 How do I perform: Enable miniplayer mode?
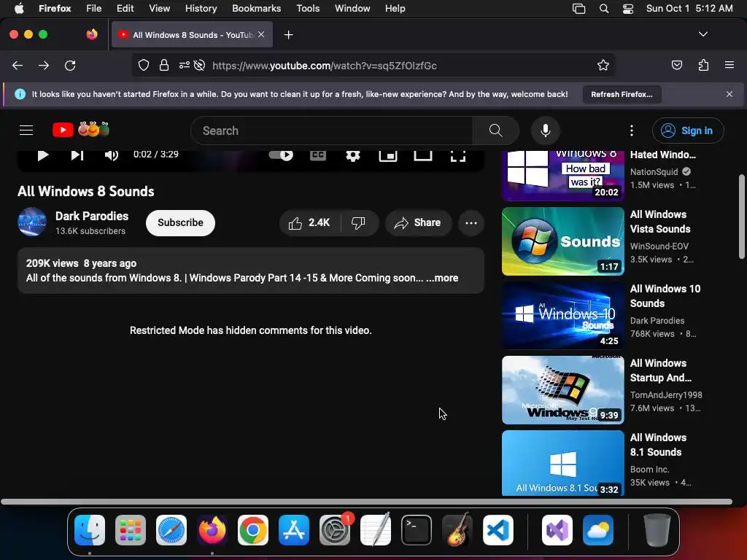(x=388, y=155)
